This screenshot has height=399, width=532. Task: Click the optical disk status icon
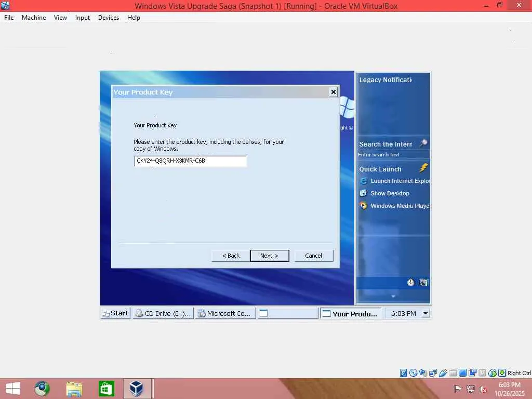[413, 373]
